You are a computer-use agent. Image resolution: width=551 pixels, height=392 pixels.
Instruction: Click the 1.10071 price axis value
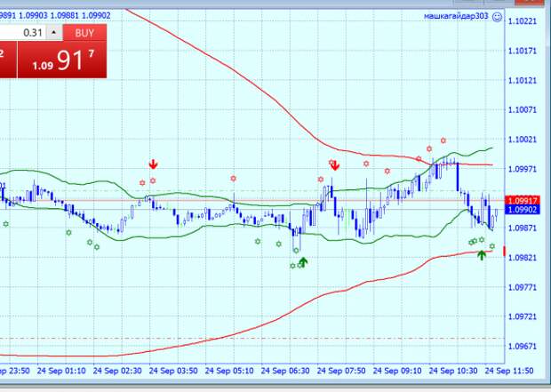523,110
